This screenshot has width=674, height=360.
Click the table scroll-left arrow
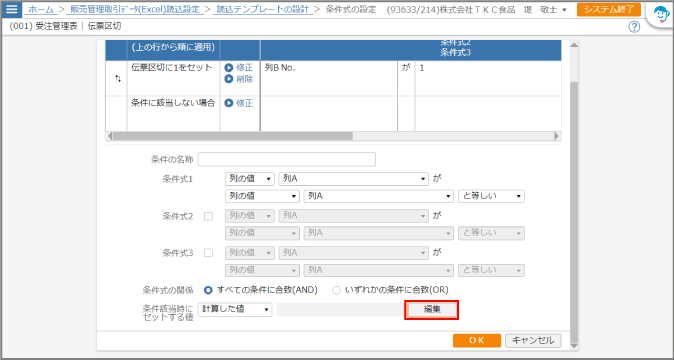click(110, 136)
